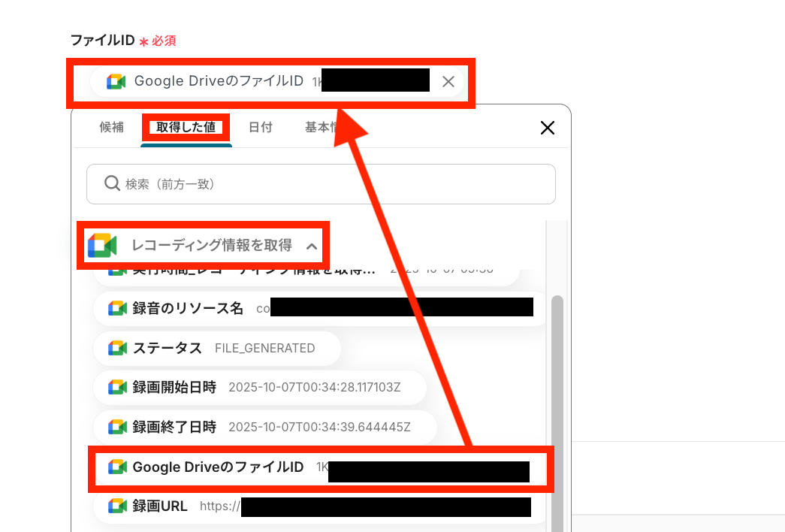Close the value picker panel with X
Screen dimensions: 785x532
tap(548, 128)
